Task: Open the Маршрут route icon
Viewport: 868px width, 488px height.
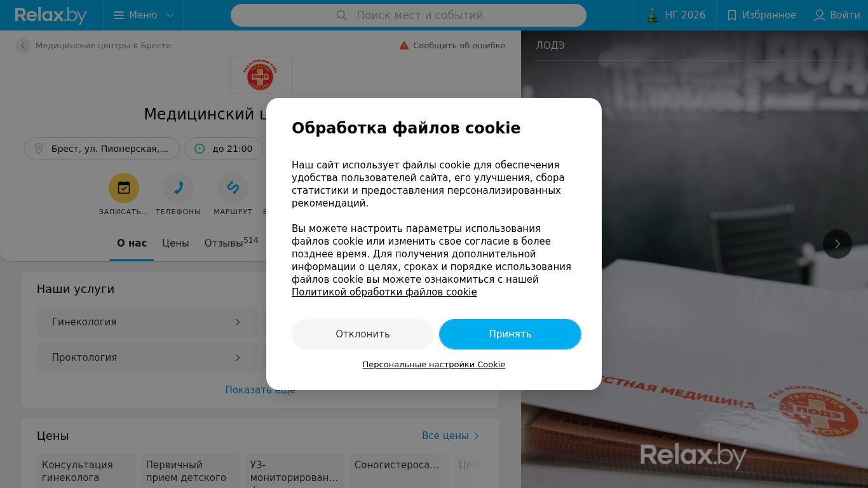Action: click(x=233, y=188)
